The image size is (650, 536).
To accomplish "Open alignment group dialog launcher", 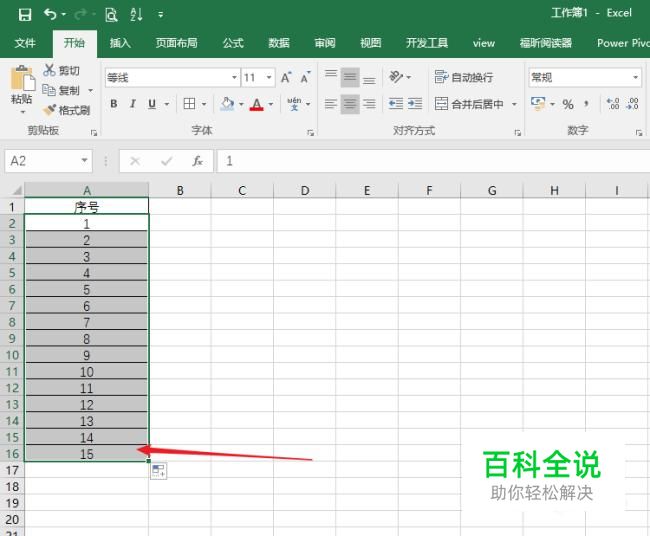I will tap(518, 133).
